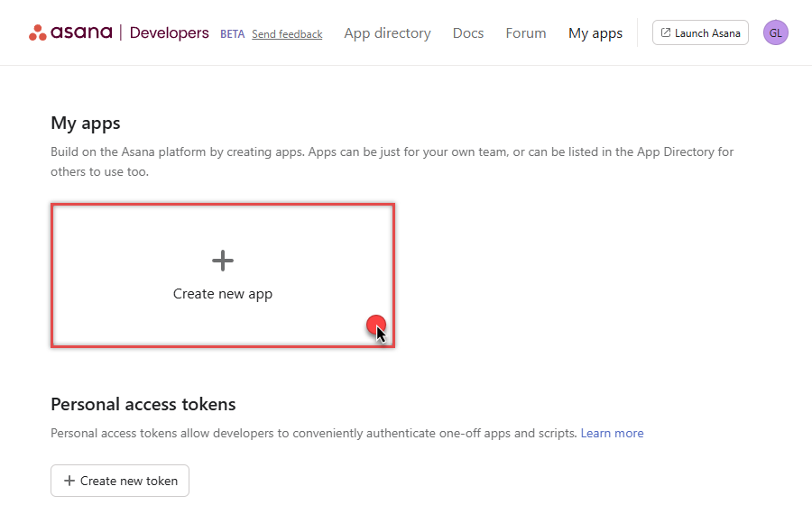The height and width of the screenshot is (523, 812).
Task: Click the Create new app card
Action: [x=223, y=275]
